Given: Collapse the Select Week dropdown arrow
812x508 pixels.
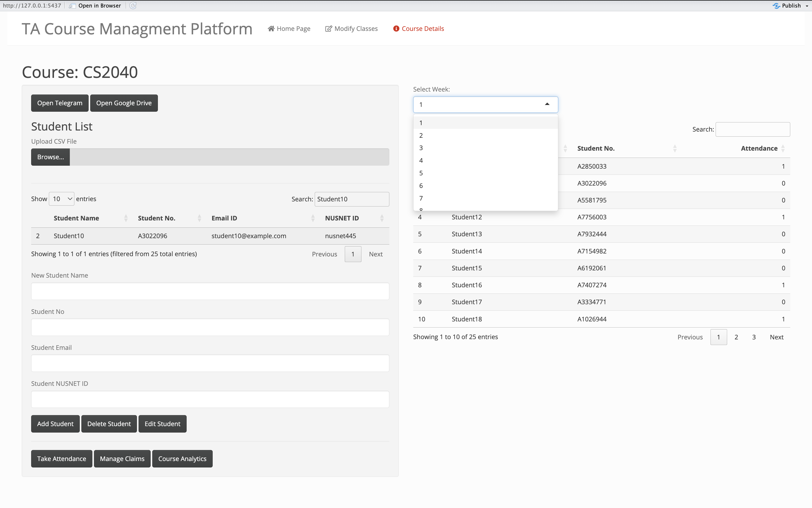Looking at the screenshot, I should [x=547, y=104].
